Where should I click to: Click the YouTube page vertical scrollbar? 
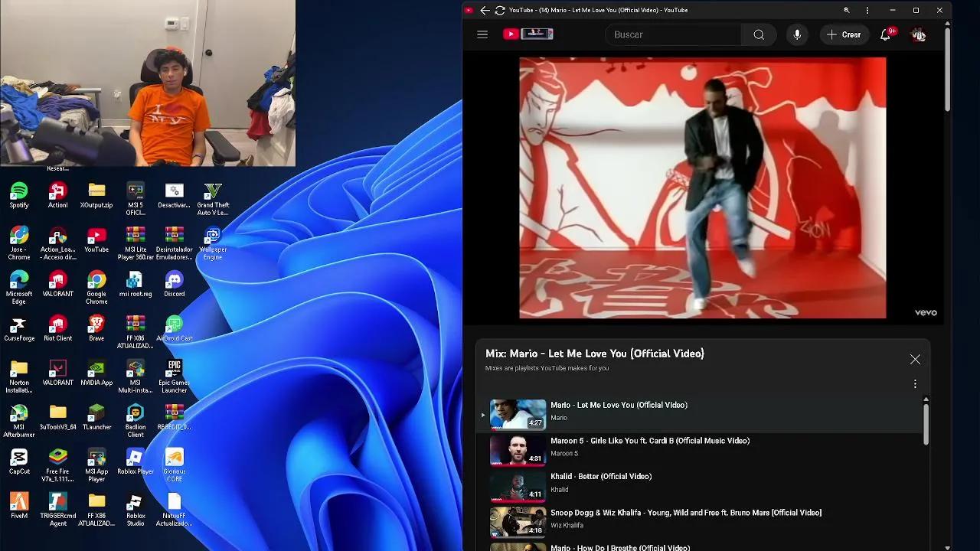[947, 70]
